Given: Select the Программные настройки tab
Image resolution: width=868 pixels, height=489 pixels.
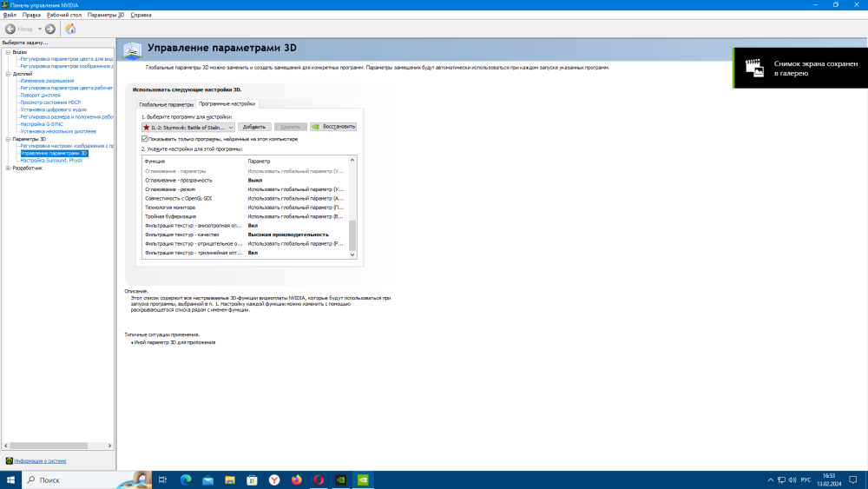Looking at the screenshot, I should coord(227,103).
